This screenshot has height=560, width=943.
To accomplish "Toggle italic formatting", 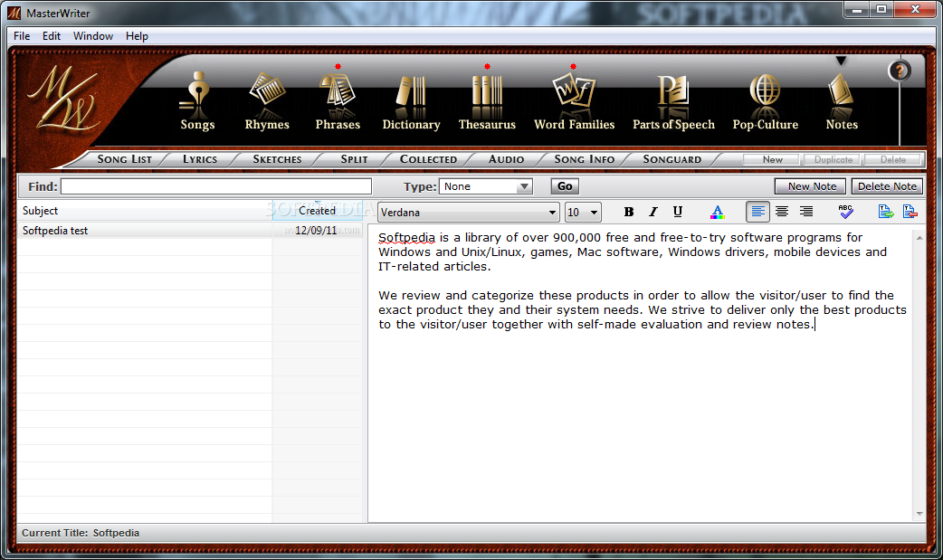I will coord(653,212).
